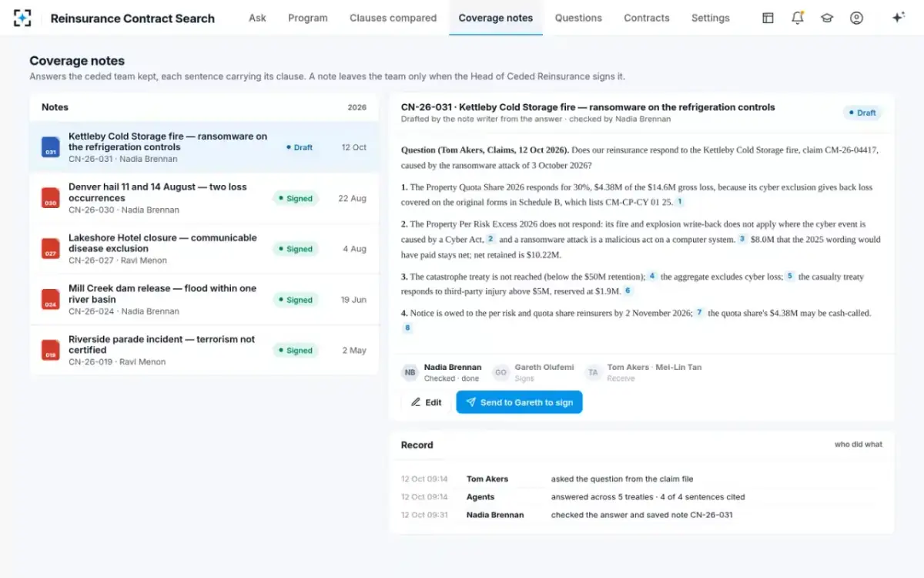Open citation marker 8
Viewport: 924px width, 578px height.
(407, 328)
